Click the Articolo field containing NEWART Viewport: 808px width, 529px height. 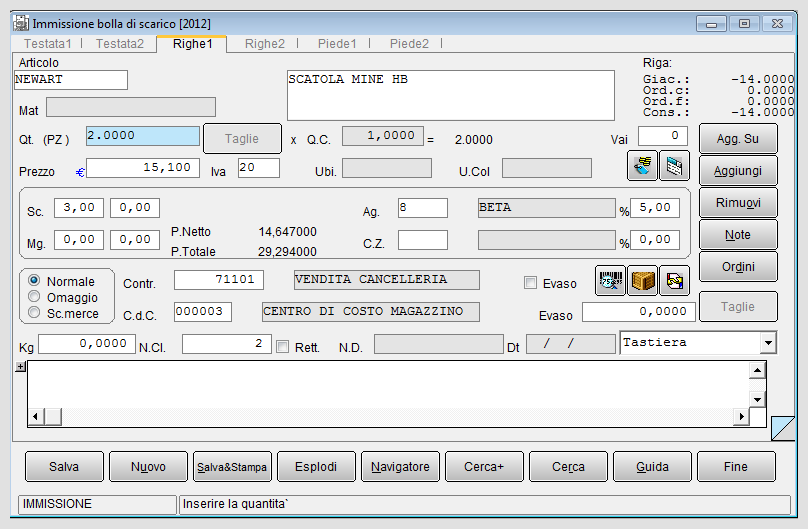pos(71,80)
